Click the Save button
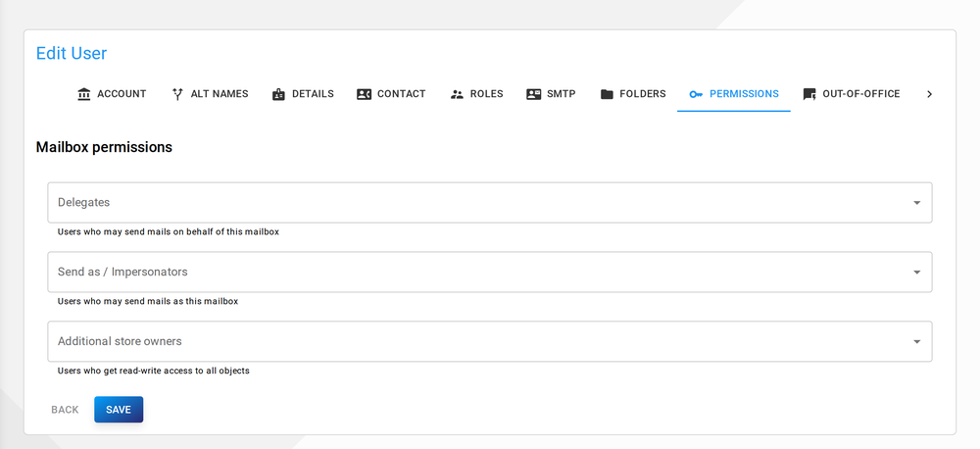This screenshot has height=449, width=980. click(119, 410)
